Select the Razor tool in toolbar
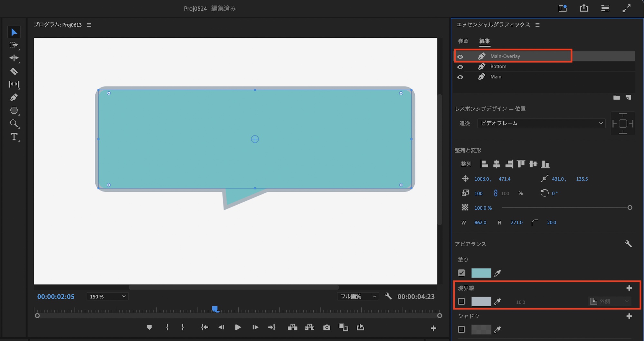 pyautogui.click(x=14, y=71)
